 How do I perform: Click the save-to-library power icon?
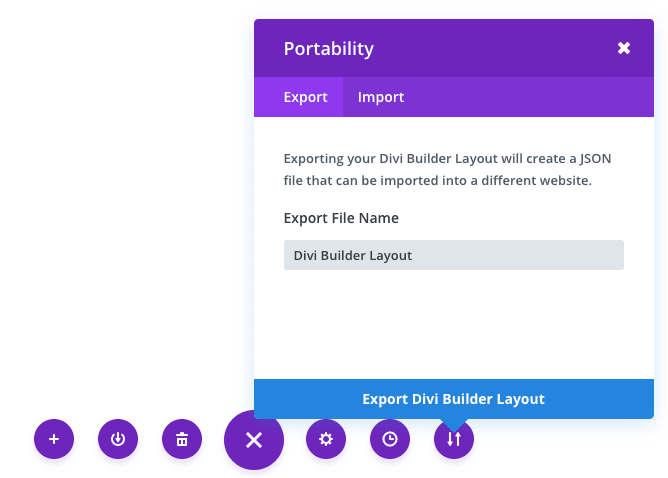(118, 439)
